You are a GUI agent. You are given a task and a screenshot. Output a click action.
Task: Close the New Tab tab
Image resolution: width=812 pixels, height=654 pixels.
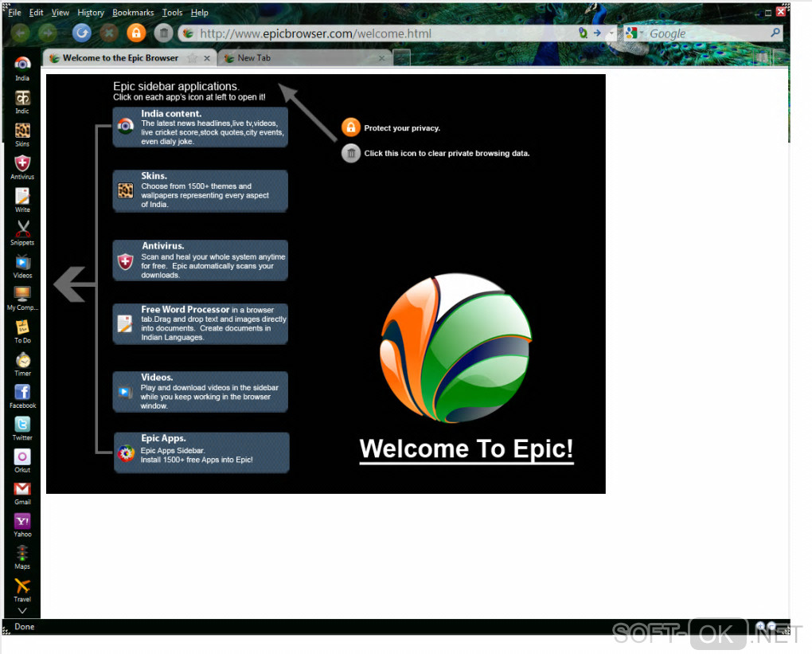click(381, 58)
